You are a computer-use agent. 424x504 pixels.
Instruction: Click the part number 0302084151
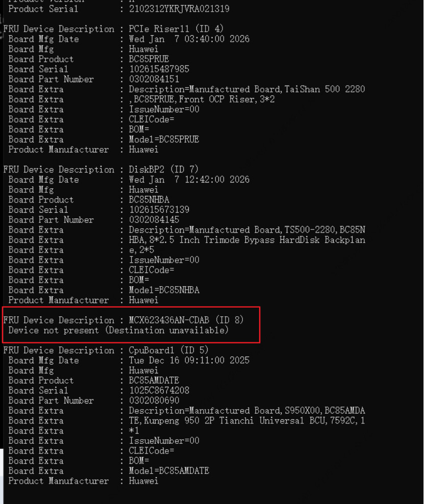(x=154, y=79)
